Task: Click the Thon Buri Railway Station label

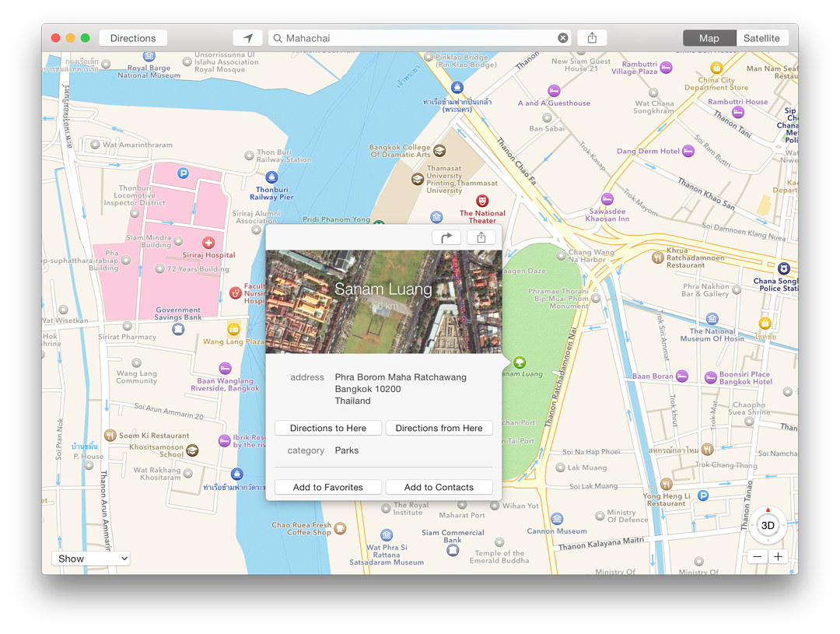Action: (283, 156)
